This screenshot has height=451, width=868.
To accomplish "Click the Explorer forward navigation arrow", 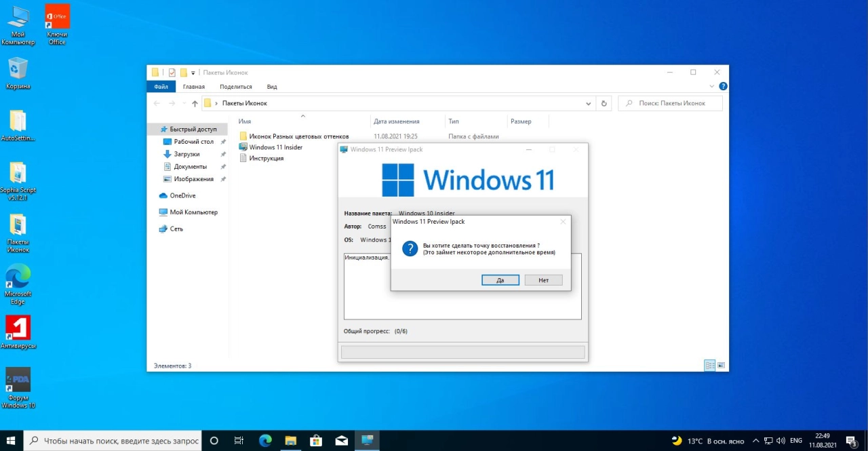I will pos(172,104).
